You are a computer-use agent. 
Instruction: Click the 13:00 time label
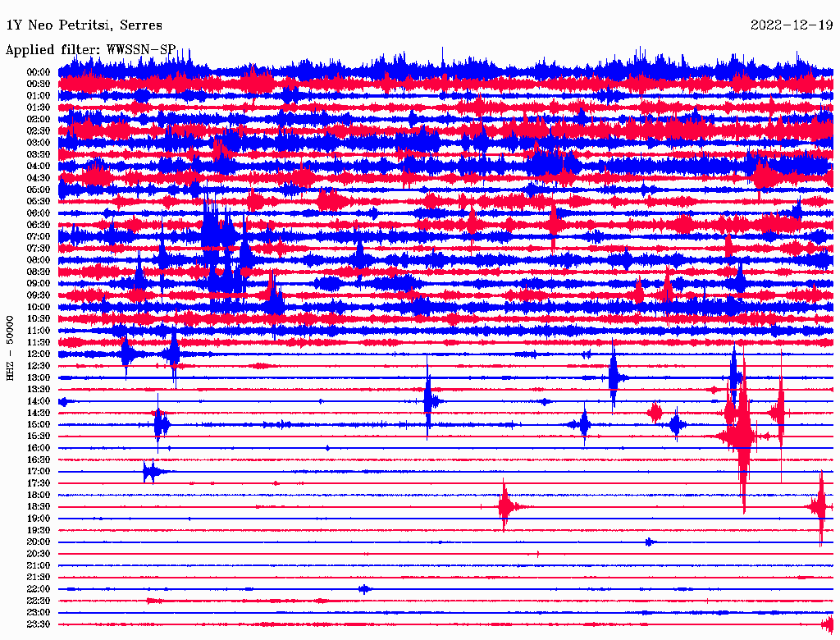click(x=39, y=378)
